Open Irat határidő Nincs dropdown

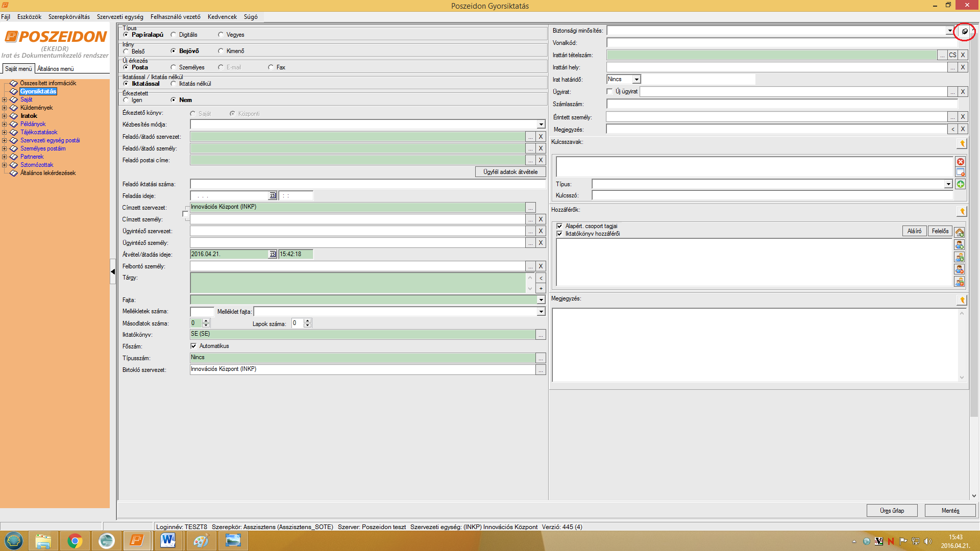[636, 80]
